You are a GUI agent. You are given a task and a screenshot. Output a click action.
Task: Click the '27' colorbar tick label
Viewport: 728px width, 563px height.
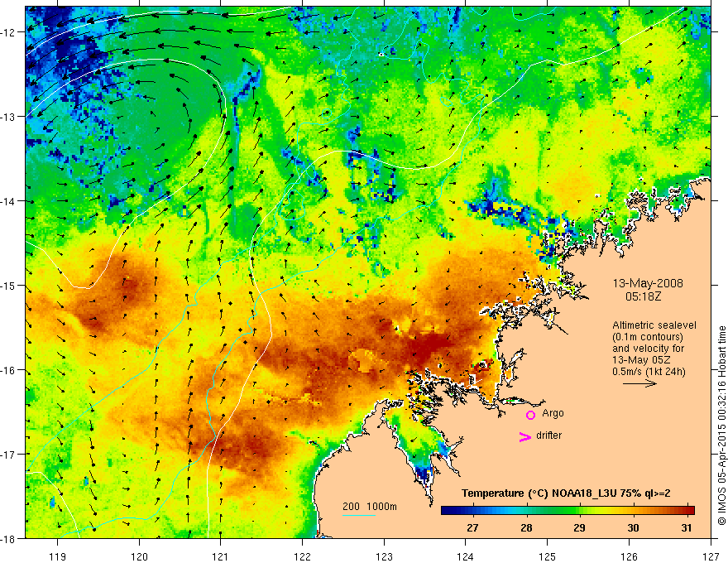[x=472, y=527]
